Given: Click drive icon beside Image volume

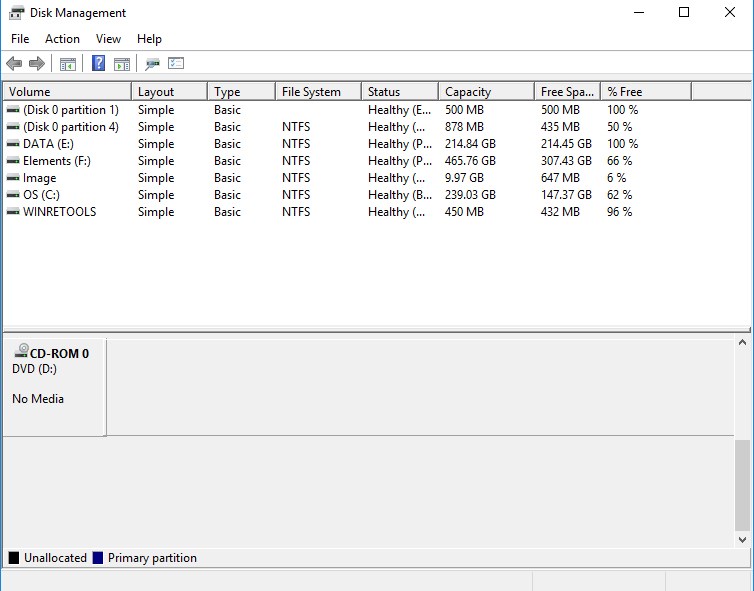Looking at the screenshot, I should [13, 178].
